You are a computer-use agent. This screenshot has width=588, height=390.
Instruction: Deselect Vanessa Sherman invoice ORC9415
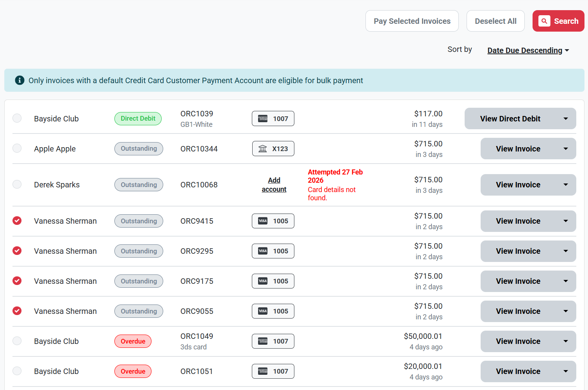pyautogui.click(x=17, y=221)
